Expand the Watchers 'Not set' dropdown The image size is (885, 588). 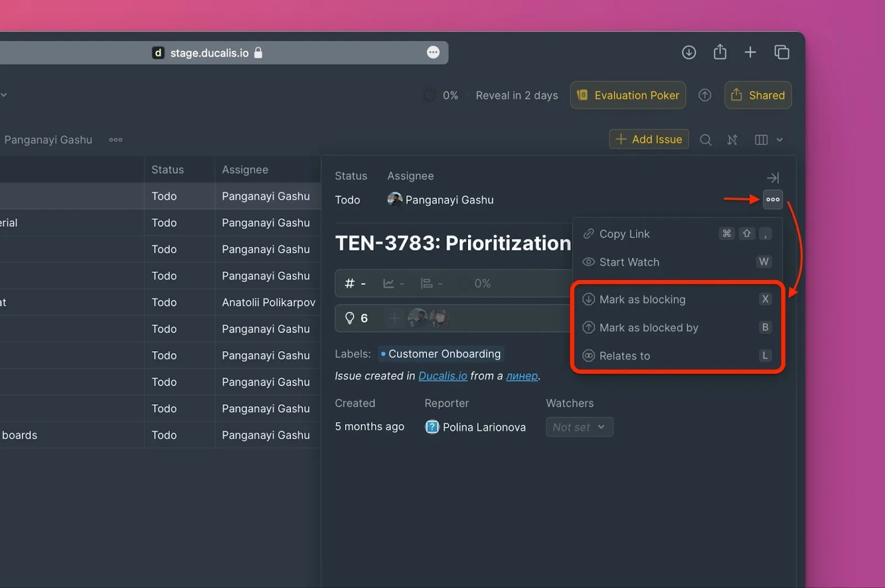point(579,427)
